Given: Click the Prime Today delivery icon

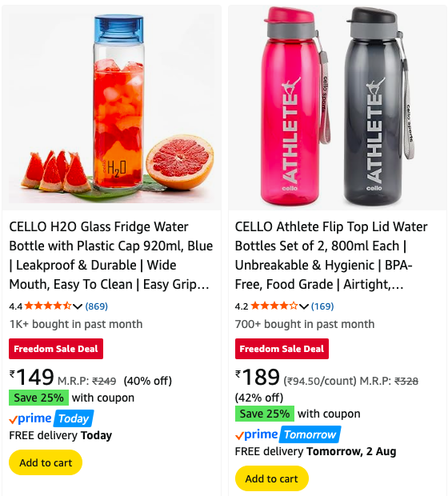Looking at the screenshot, I should pos(51,418).
